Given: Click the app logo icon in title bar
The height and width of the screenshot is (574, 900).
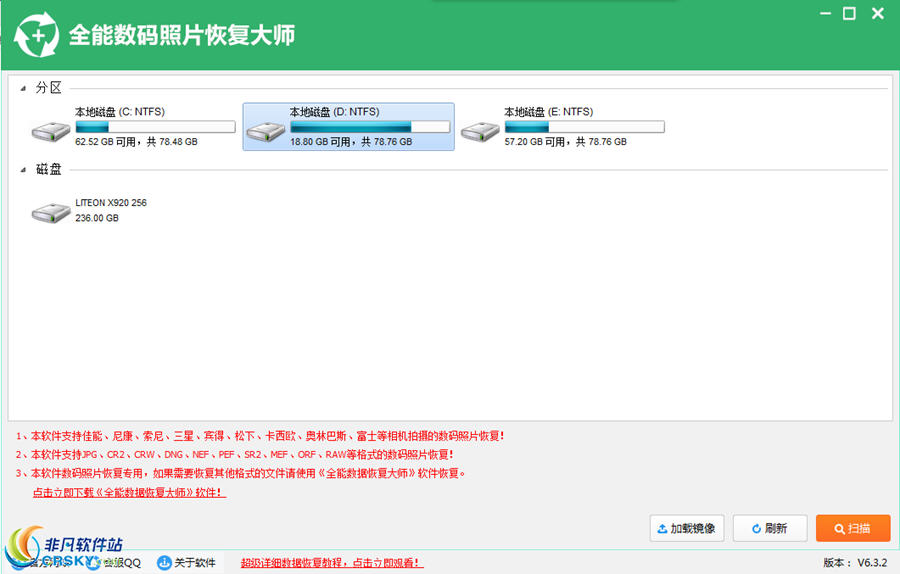Looking at the screenshot, I should click(x=36, y=35).
